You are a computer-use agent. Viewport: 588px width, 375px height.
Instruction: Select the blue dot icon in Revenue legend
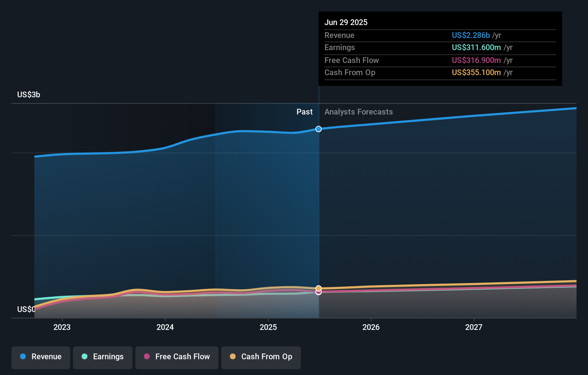[22, 357]
